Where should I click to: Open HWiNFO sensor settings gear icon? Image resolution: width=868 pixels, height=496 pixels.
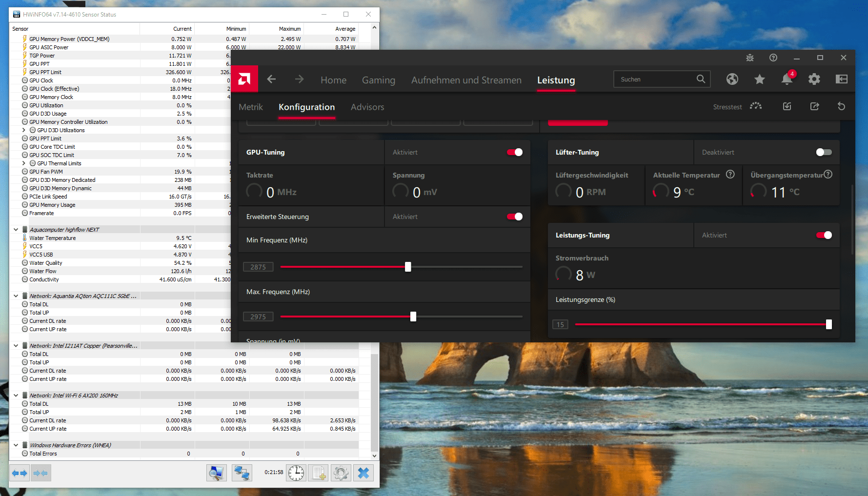pos(341,473)
